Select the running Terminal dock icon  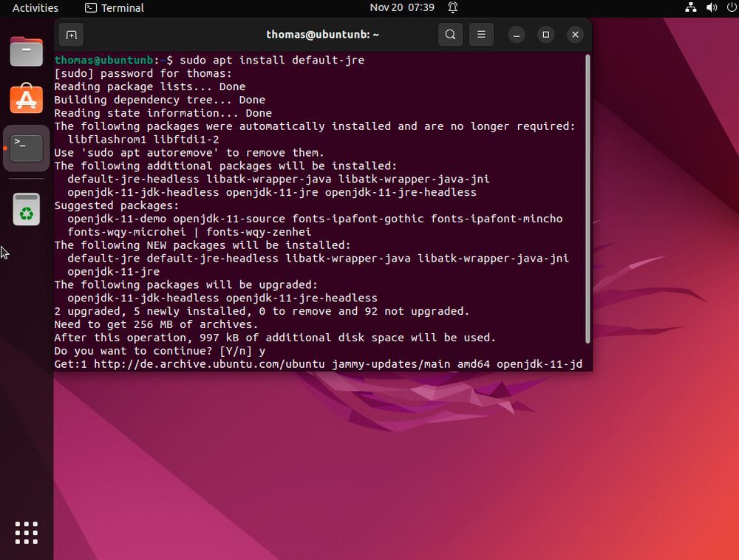click(x=26, y=147)
